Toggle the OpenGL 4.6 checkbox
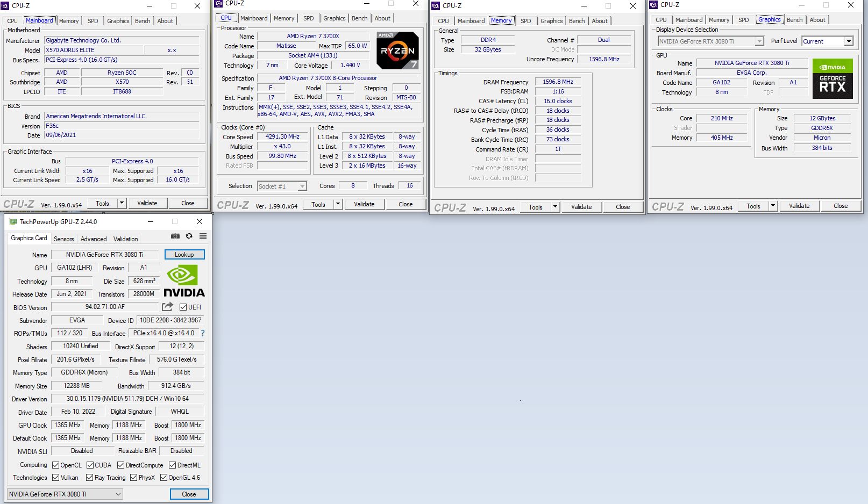Image resolution: width=868 pixels, height=504 pixels. [164, 478]
